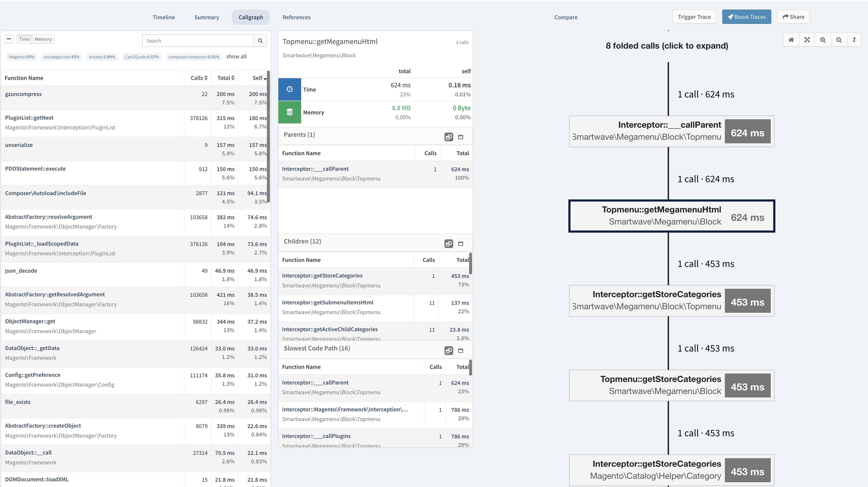Click the Boost Traces button
868x487 pixels.
click(746, 17)
